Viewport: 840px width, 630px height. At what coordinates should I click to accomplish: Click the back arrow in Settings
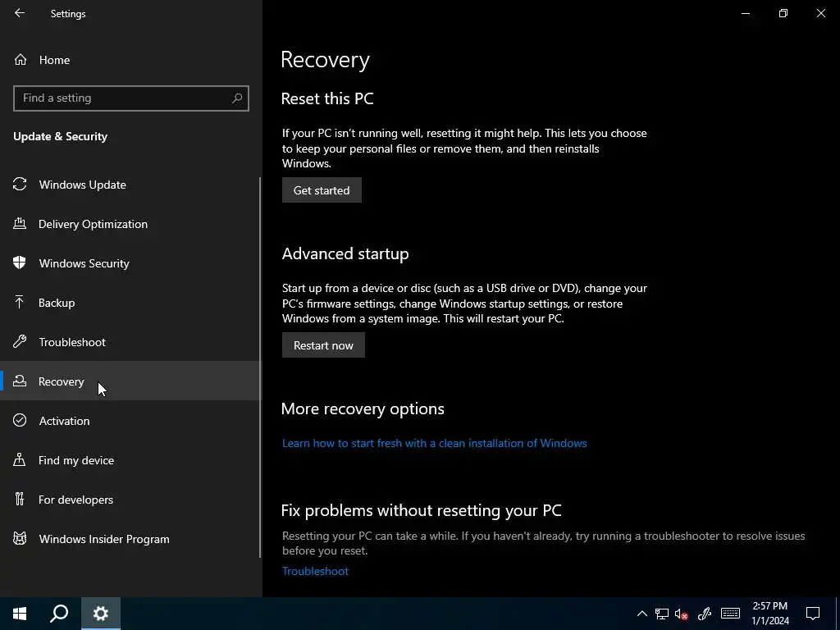pos(20,13)
